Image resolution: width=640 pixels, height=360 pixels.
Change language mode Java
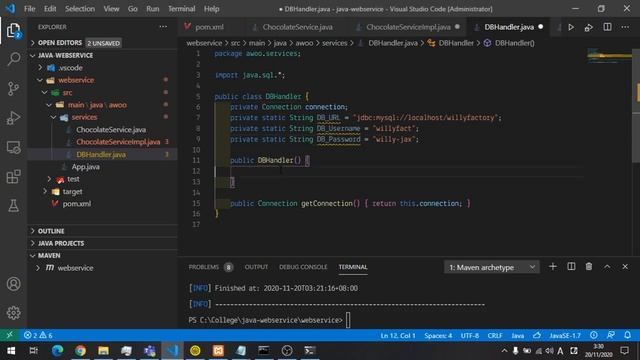[518, 336]
